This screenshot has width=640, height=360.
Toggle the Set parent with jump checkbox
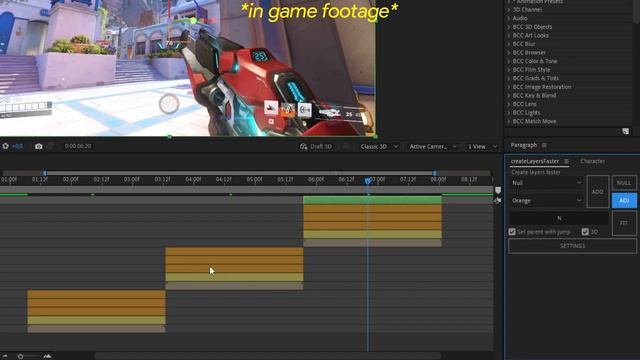pos(512,232)
